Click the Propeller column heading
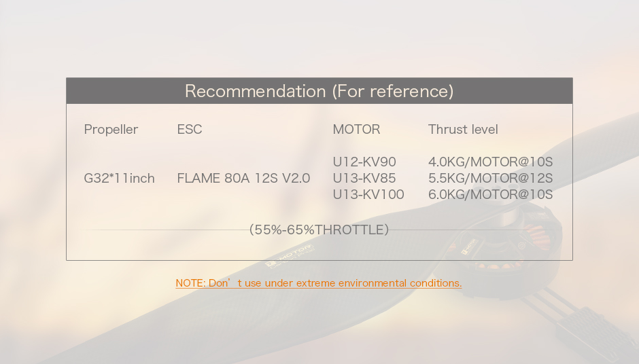 coord(111,129)
